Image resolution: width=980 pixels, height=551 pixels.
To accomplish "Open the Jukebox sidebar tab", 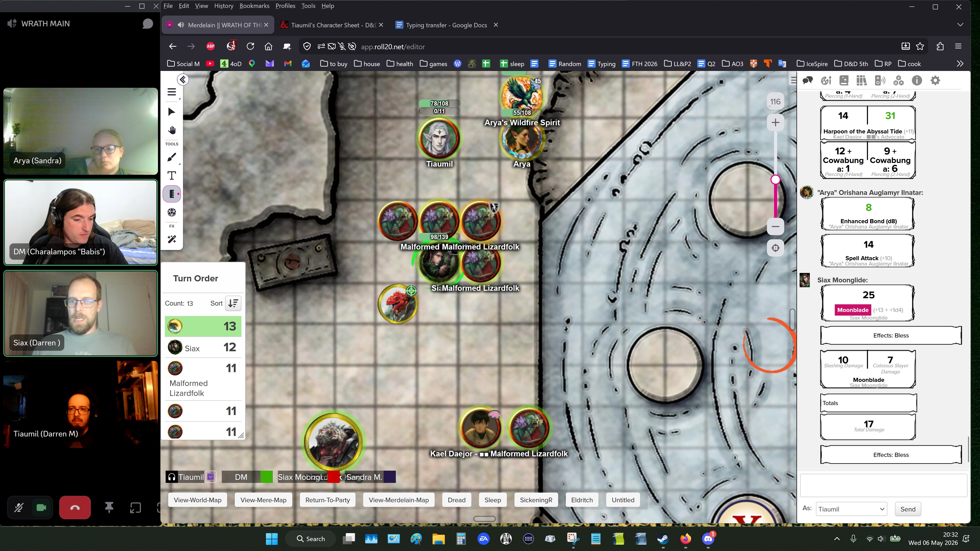I will coord(880,80).
